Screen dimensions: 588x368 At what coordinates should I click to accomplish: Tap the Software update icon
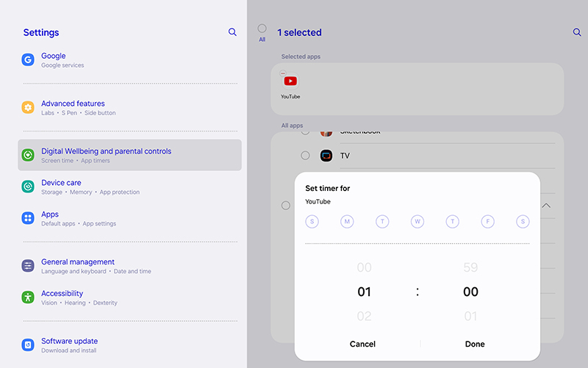tap(28, 344)
